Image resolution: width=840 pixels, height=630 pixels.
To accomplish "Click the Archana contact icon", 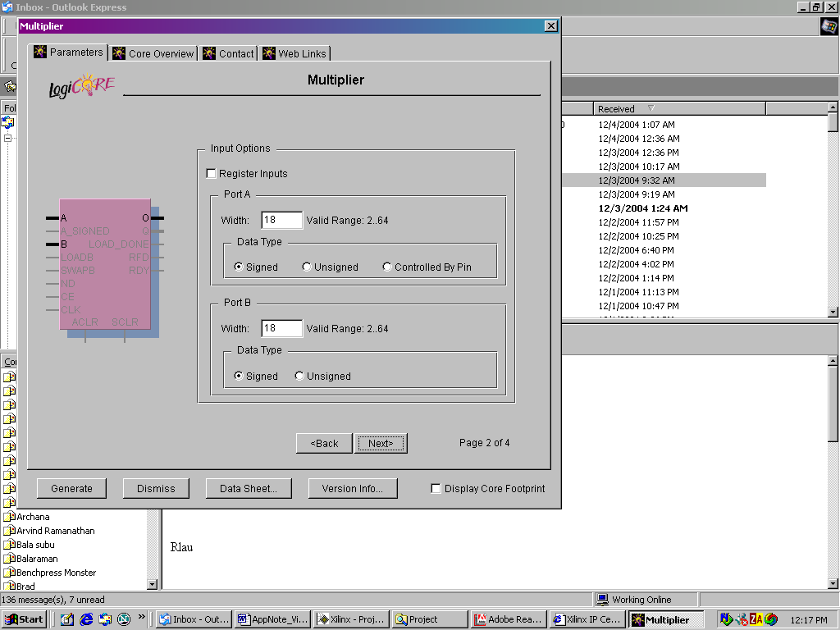I will (x=10, y=517).
